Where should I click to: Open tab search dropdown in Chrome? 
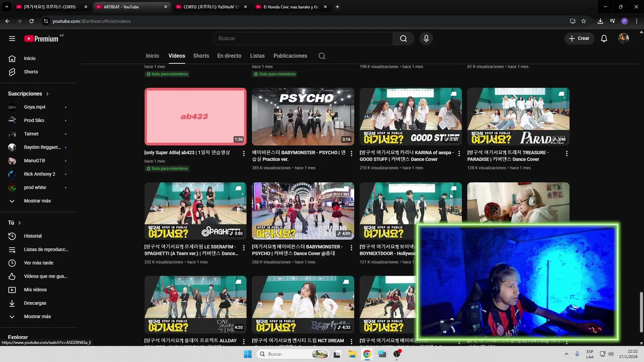coord(7,7)
